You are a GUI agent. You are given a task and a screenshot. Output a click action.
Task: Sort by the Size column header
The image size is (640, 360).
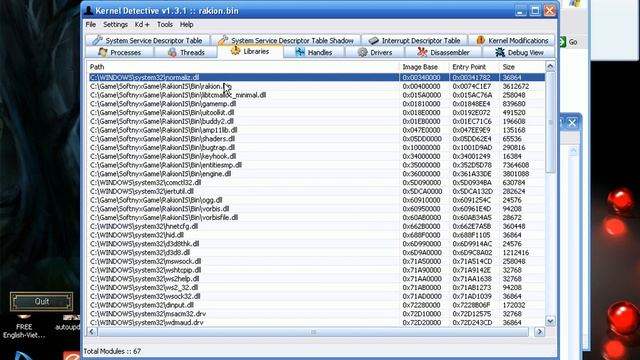tap(522, 67)
